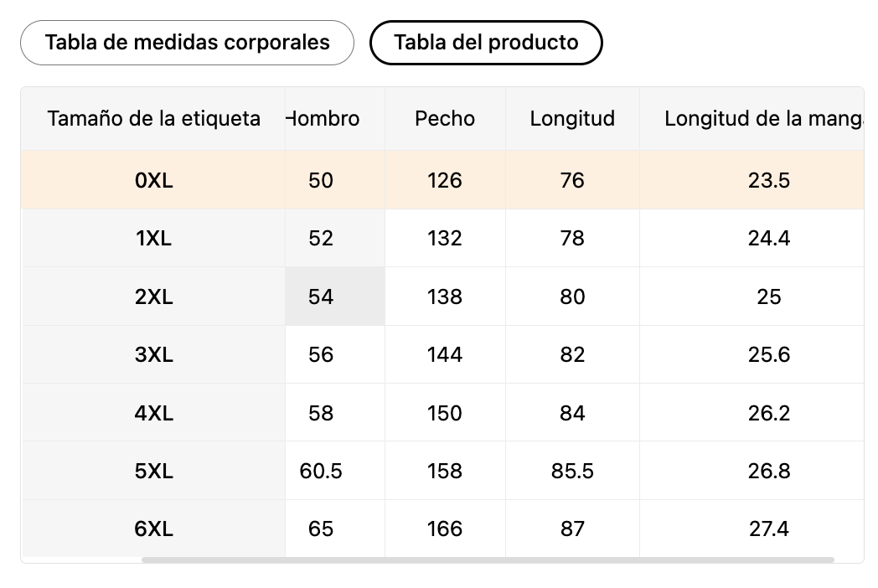Screen dimensions: 878x588
Task: Select the 3XL size row label
Action: (x=153, y=355)
